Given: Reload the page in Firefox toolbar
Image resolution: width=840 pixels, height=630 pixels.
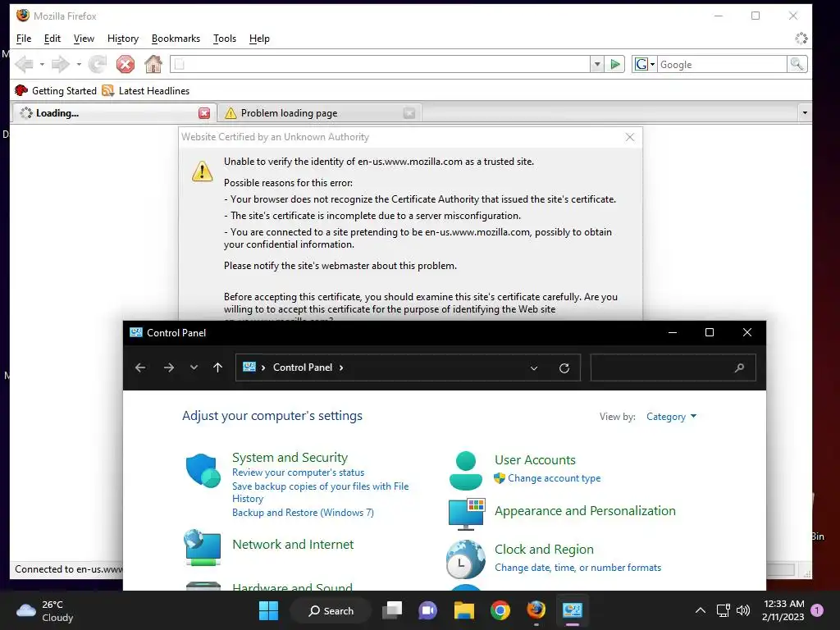Looking at the screenshot, I should coord(97,64).
